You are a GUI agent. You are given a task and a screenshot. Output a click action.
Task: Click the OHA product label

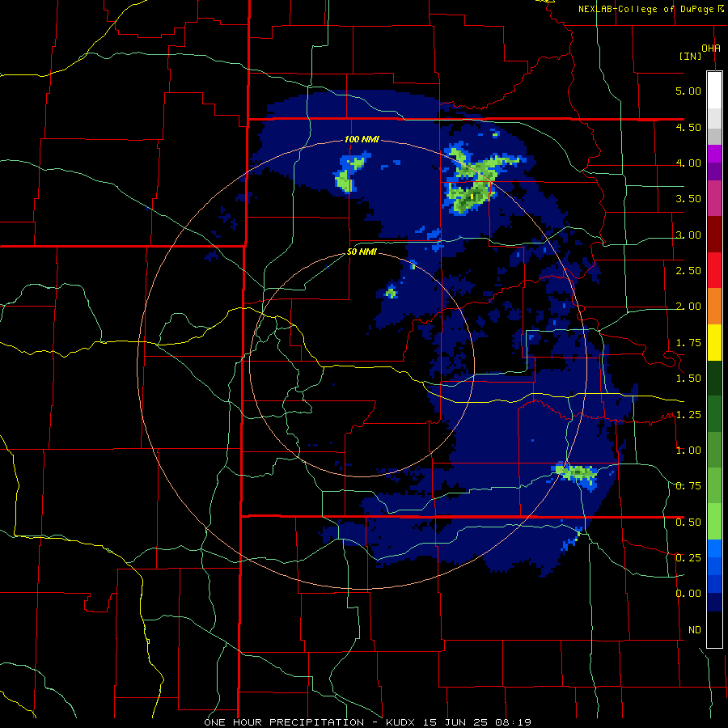(711, 48)
